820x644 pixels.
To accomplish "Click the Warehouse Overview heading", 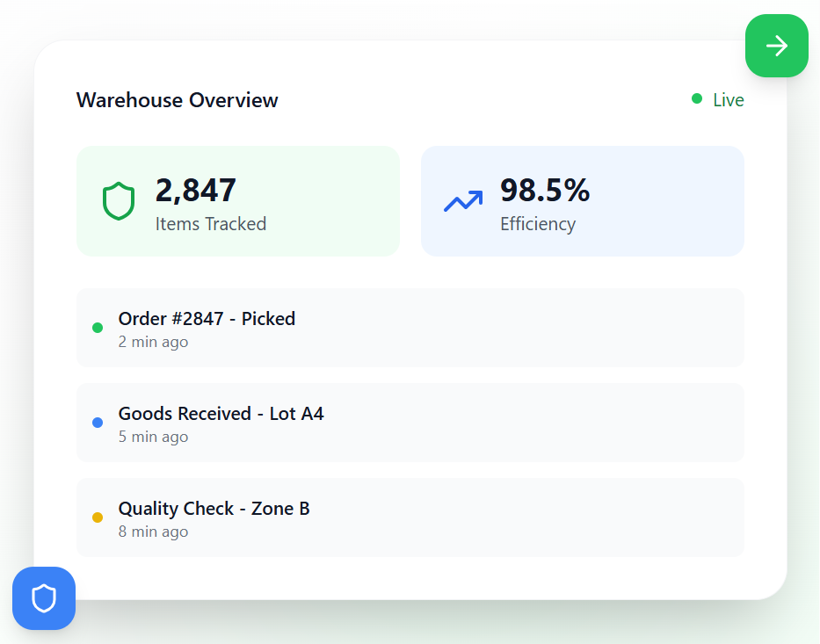I will click(178, 100).
